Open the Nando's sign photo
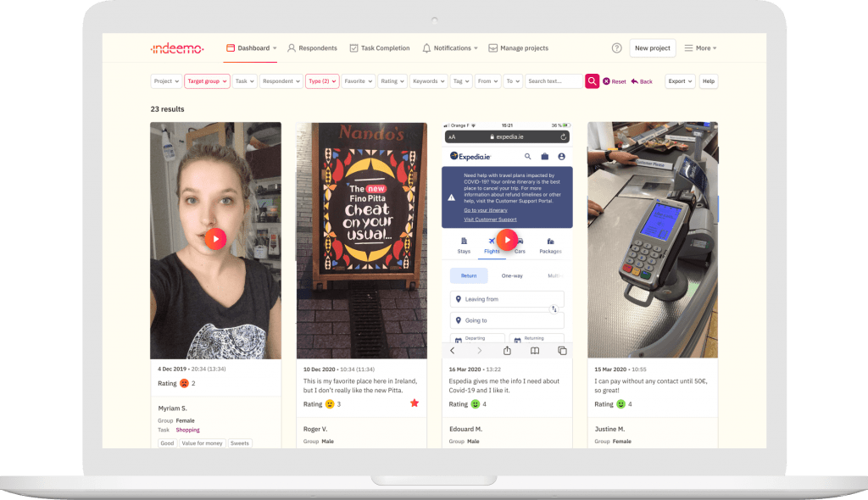This screenshot has width=868, height=500. (361, 241)
